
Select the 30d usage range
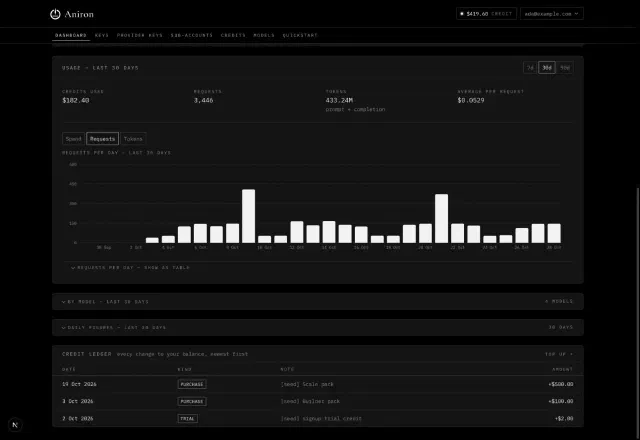coord(547,68)
